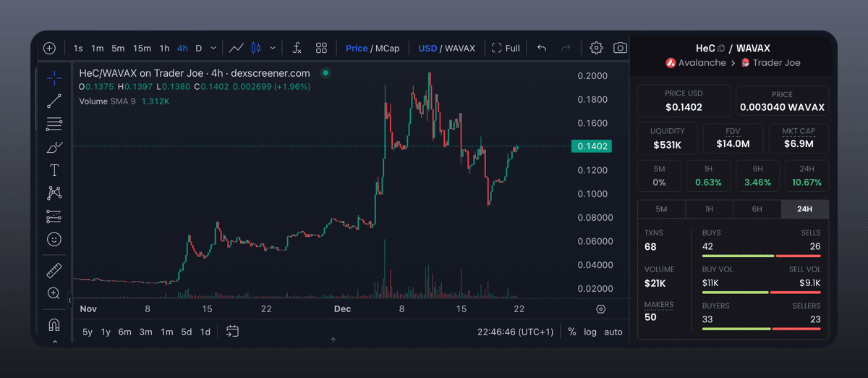Select the 4h timeframe
Viewport: 868px width, 378px height.
(182, 49)
